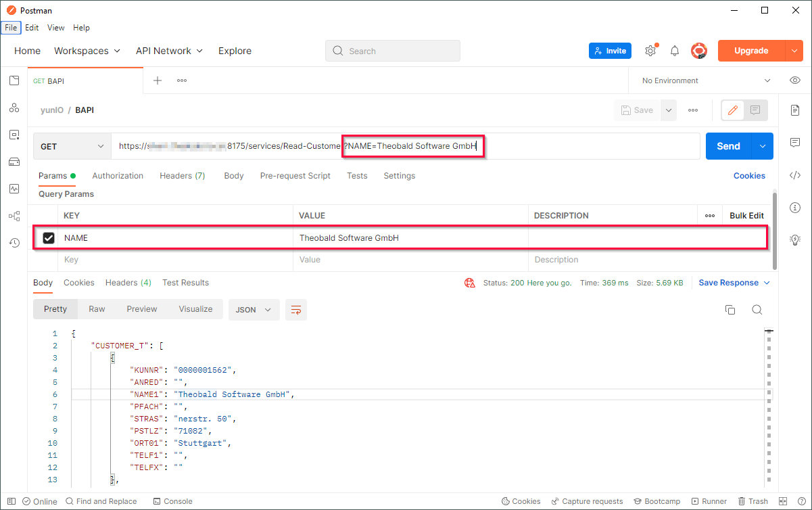
Task: Open the Mock Servers sidebar icon
Action: click(x=14, y=162)
